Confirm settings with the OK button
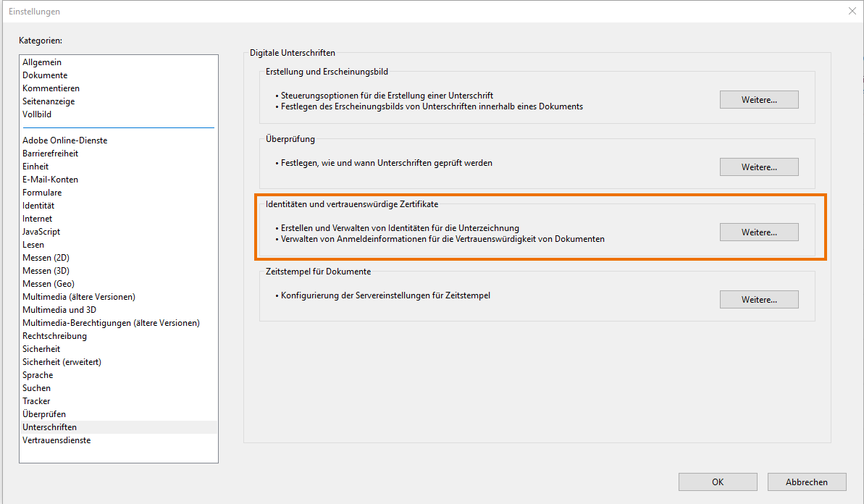This screenshot has height=504, width=864. (x=717, y=482)
